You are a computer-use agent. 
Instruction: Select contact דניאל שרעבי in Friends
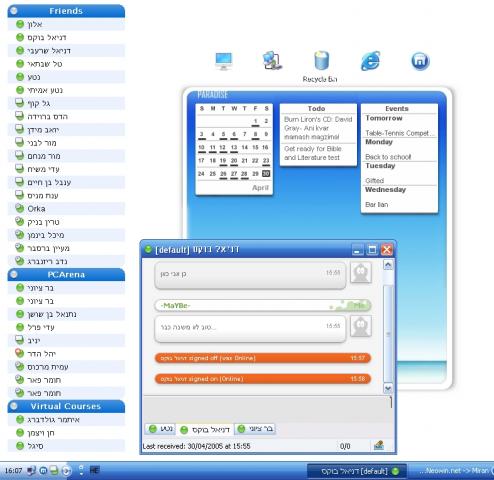tap(66, 51)
